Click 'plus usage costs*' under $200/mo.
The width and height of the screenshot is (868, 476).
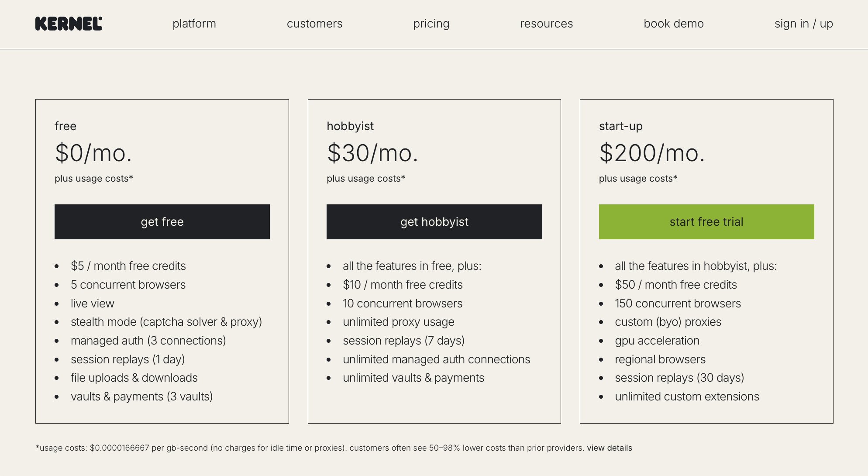(x=638, y=179)
